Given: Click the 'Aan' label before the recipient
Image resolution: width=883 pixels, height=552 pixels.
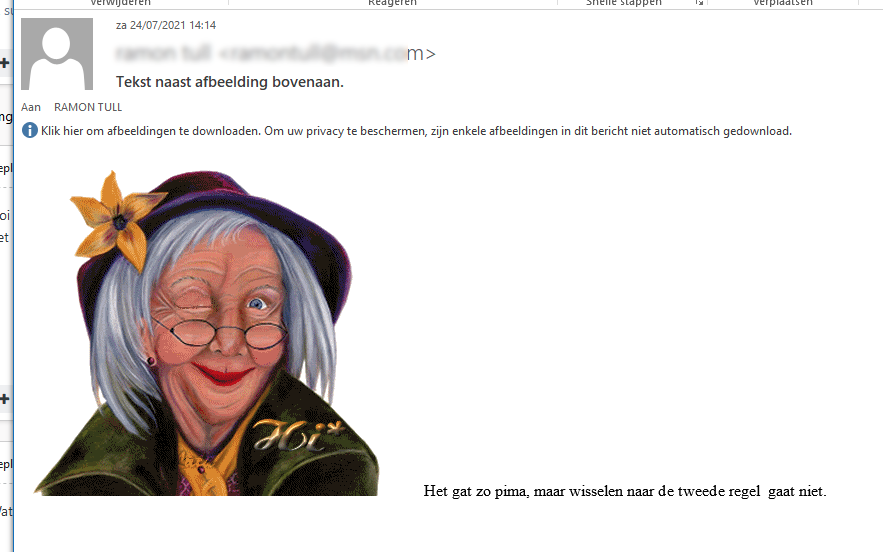Looking at the screenshot, I should [31, 107].
